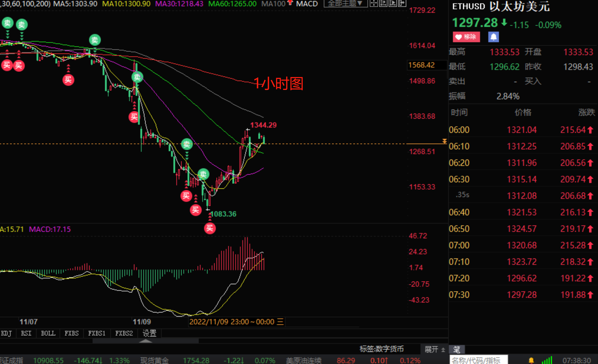This screenshot has width=598, height=364.
Task: Switch to the KDJ indicator tab
Action: (x=6, y=333)
